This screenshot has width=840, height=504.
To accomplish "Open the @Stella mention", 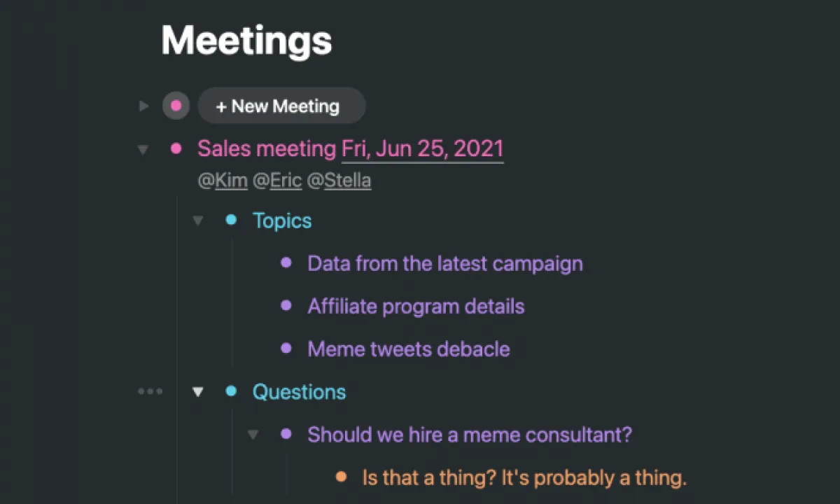I will (x=339, y=181).
